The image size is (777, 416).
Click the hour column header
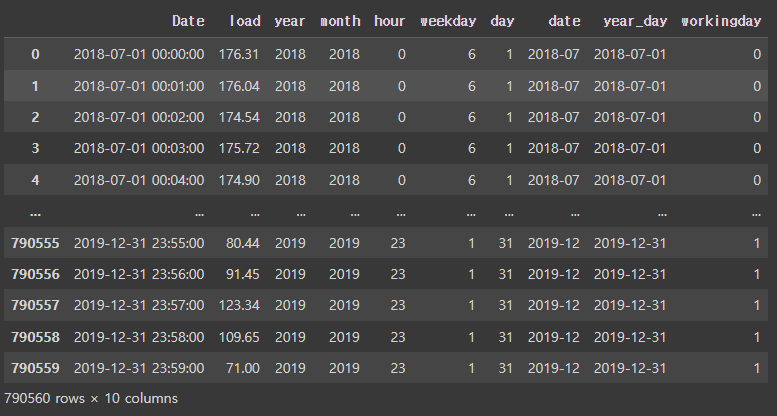point(389,21)
